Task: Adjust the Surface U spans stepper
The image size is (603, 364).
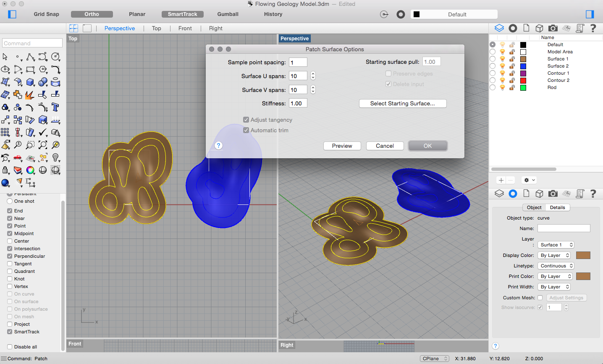Action: coord(313,76)
